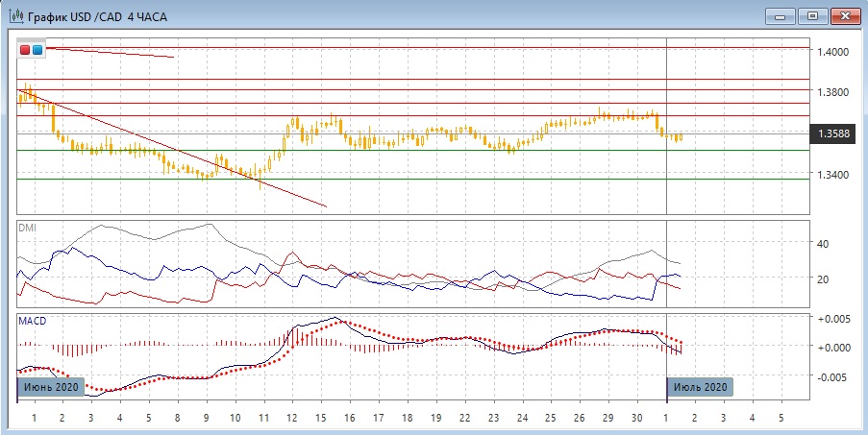Click the 1.3800 price axis label
The width and height of the screenshot is (868, 435).
point(832,92)
